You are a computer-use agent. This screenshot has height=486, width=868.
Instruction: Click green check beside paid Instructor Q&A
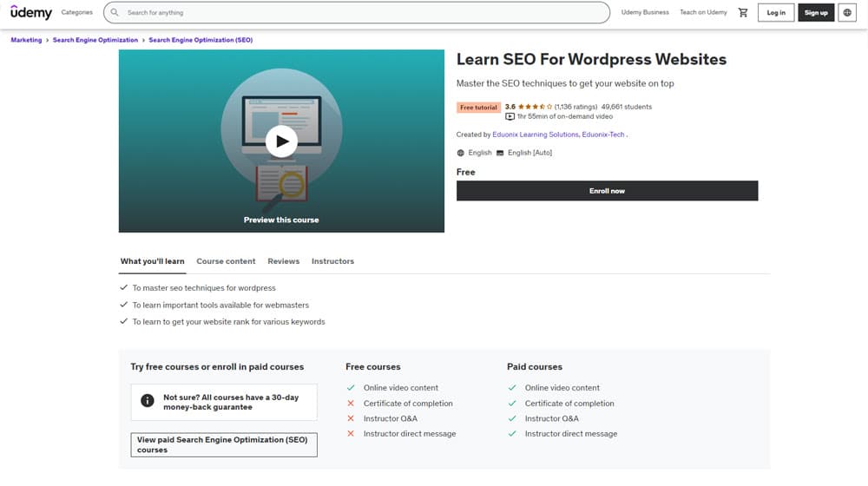pyautogui.click(x=512, y=418)
